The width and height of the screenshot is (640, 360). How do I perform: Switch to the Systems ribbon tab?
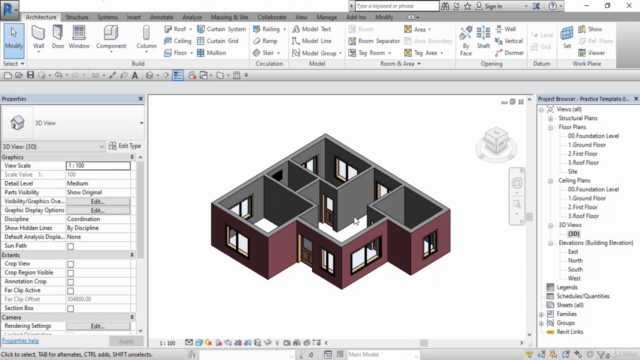click(x=107, y=17)
